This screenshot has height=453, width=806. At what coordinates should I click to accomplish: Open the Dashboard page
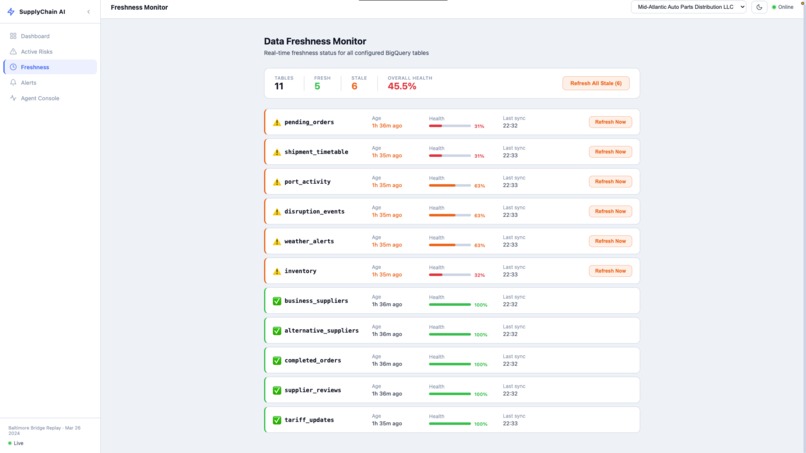click(50, 36)
